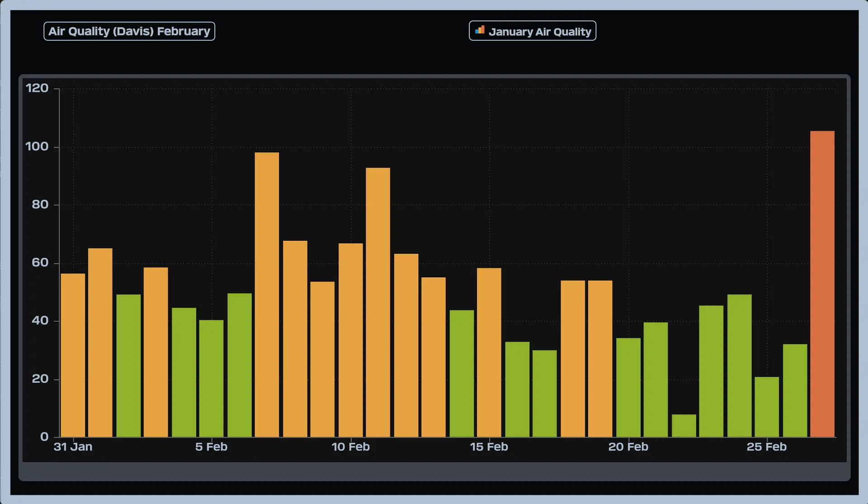The width and height of the screenshot is (868, 504).
Task: Click the gray strip below the chart
Action: pyautogui.click(x=434, y=472)
